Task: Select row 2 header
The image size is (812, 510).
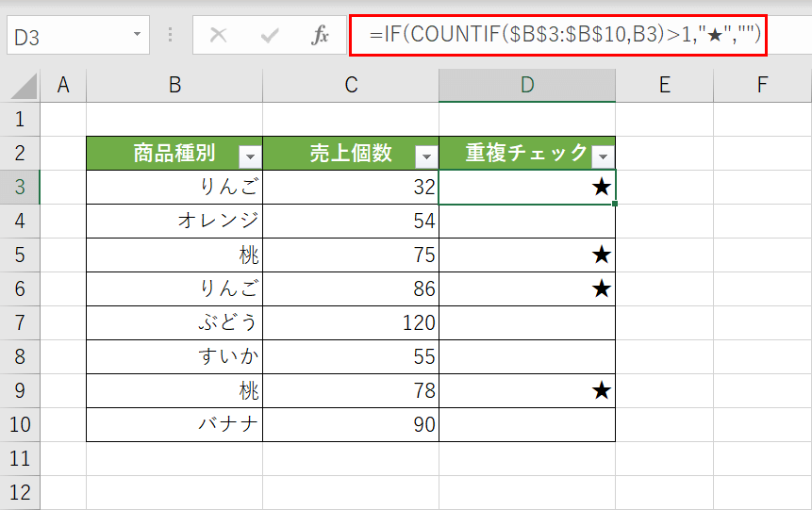Action: [20, 154]
